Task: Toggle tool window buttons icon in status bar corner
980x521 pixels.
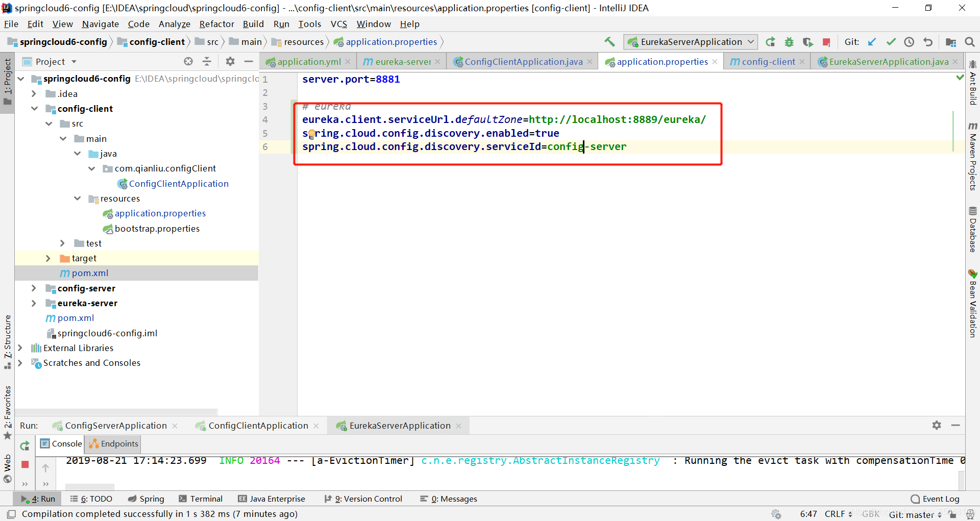Action: 11,514
